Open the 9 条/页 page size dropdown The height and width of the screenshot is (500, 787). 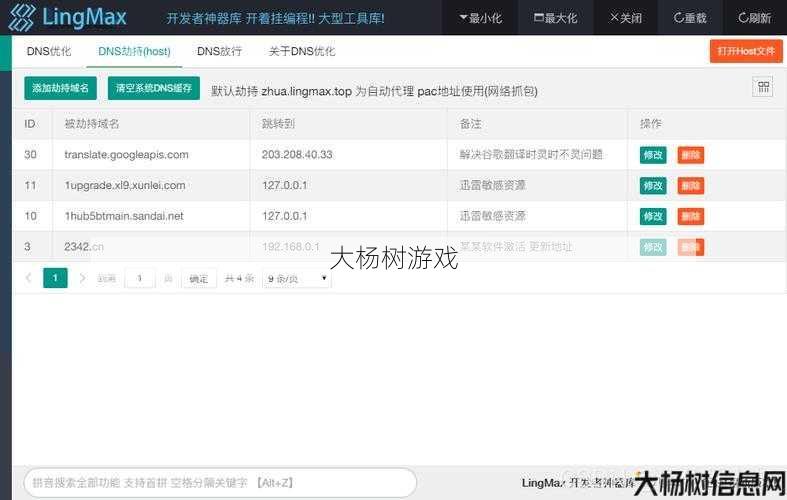297,279
